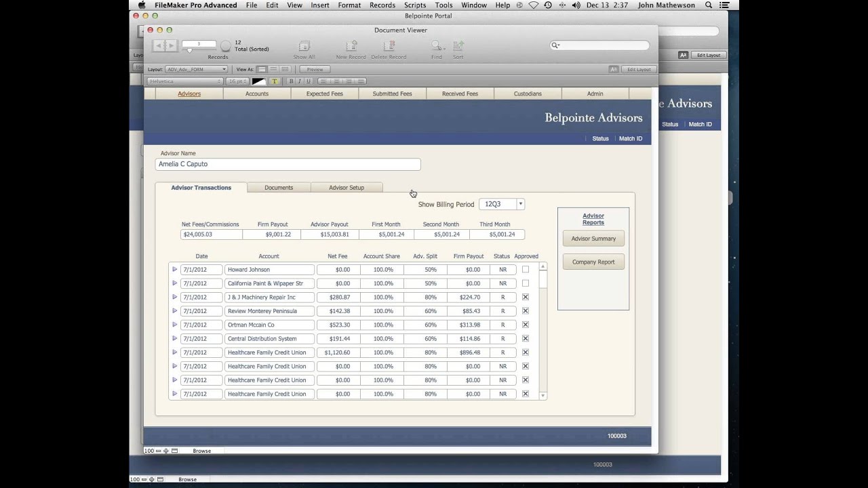Apply Bold formatting

tap(291, 81)
